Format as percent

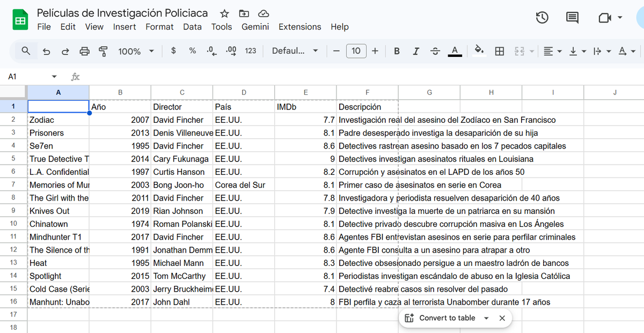[193, 51]
